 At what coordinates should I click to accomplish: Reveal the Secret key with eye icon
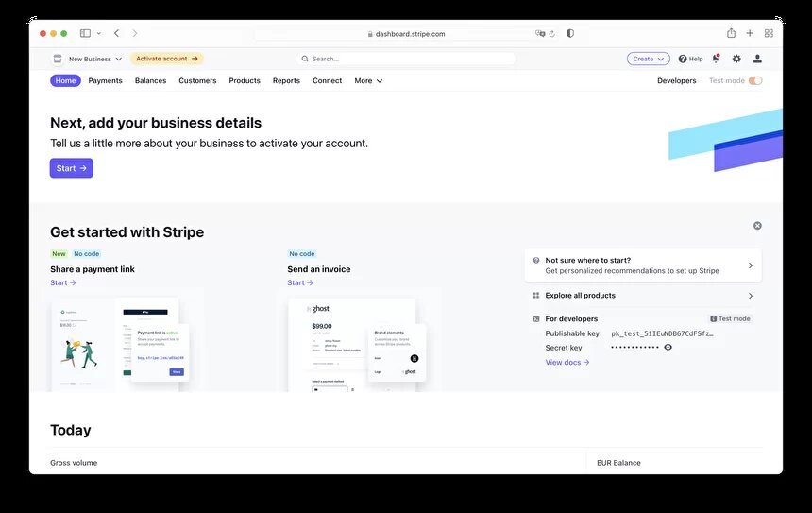(x=668, y=347)
